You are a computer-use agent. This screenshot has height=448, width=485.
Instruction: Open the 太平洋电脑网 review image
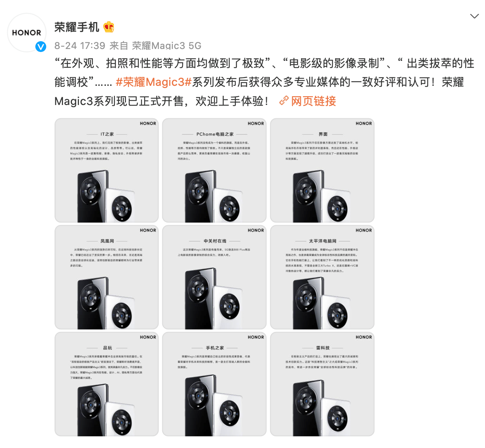click(322, 277)
